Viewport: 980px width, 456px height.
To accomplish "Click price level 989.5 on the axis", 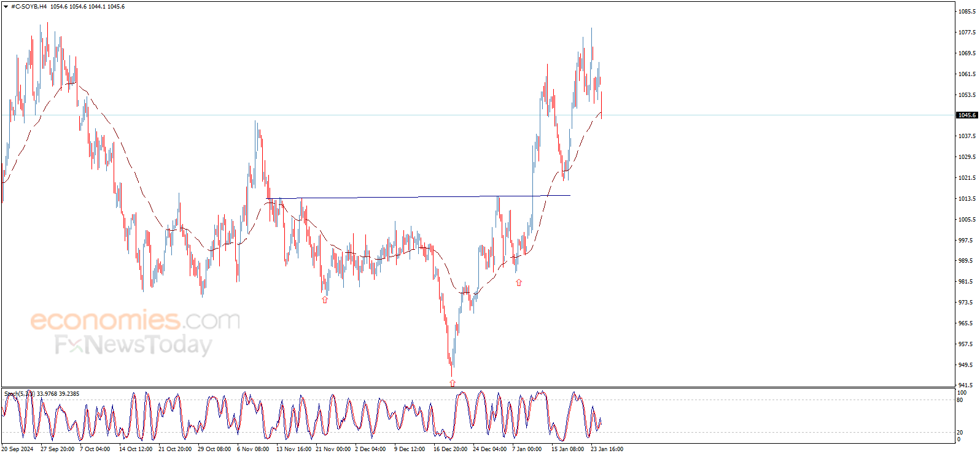I will [x=966, y=261].
